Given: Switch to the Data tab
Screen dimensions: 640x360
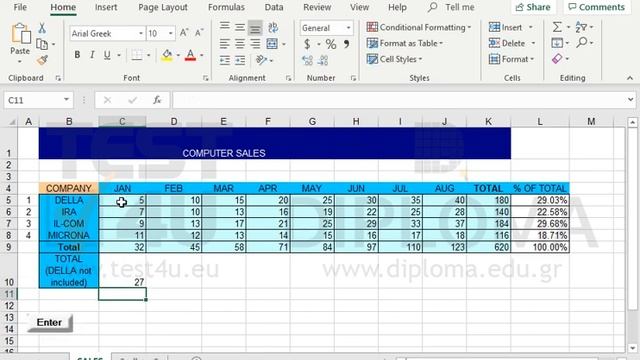Looking at the screenshot, I should click(273, 7).
